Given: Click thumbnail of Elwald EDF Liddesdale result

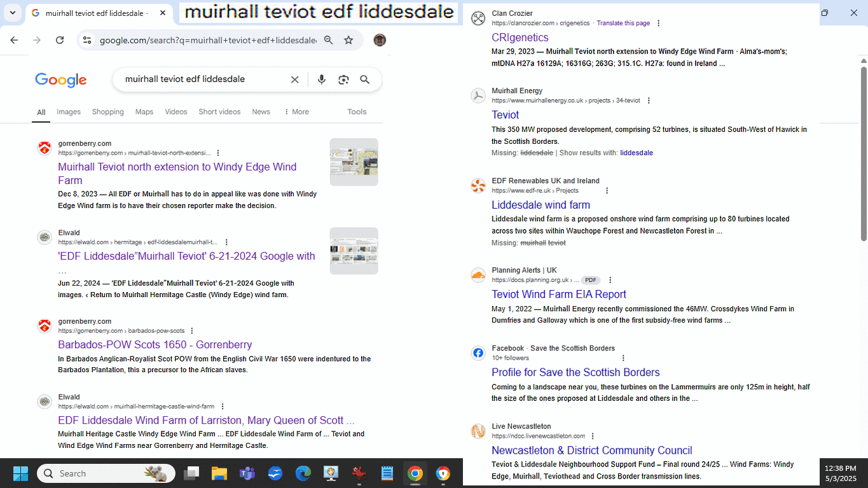Looking at the screenshot, I should pos(354,251).
